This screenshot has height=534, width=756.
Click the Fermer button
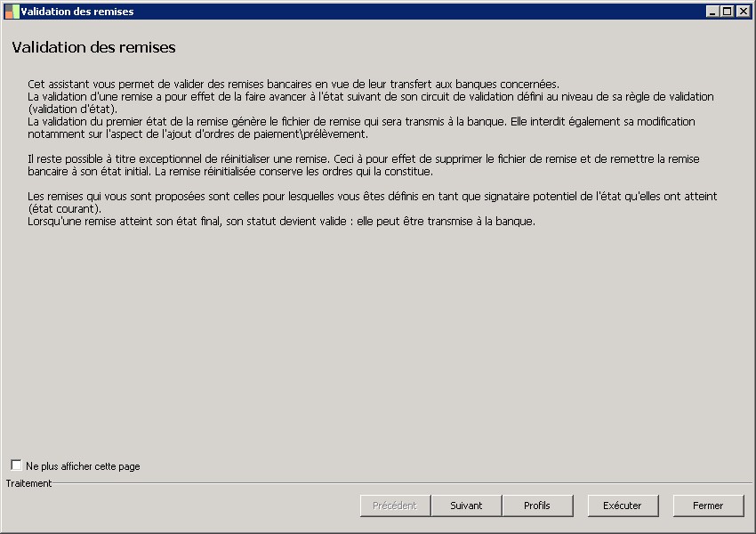click(708, 506)
